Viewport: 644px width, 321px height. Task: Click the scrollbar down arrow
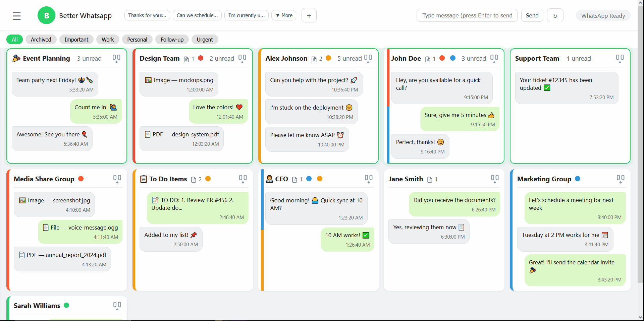point(641,317)
